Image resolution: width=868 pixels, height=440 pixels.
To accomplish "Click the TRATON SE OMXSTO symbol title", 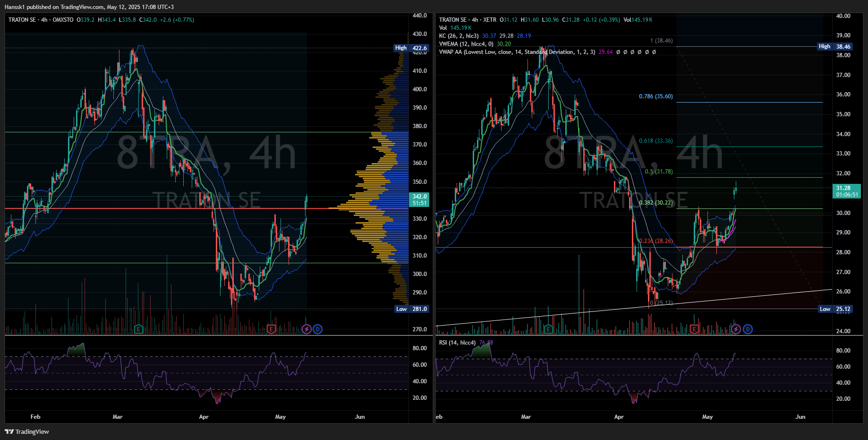I will [x=41, y=20].
